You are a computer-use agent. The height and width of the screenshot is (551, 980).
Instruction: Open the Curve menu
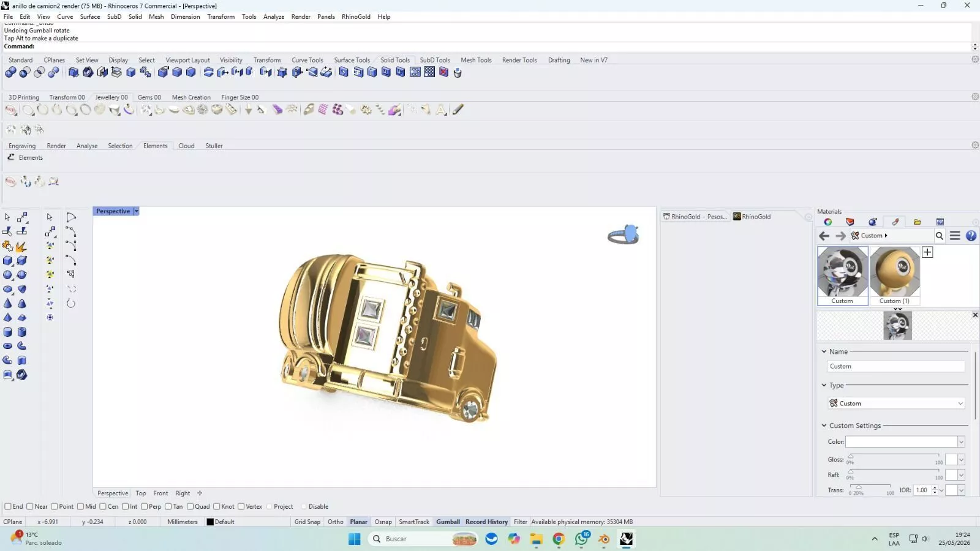pyautogui.click(x=65, y=17)
